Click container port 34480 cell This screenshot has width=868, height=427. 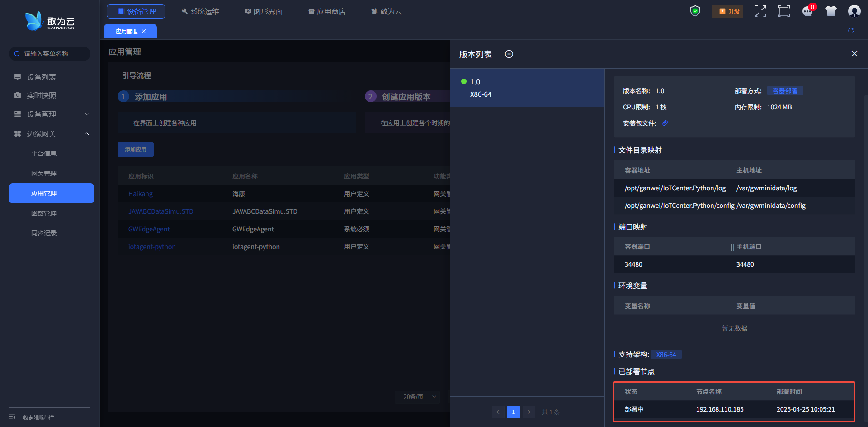(633, 264)
